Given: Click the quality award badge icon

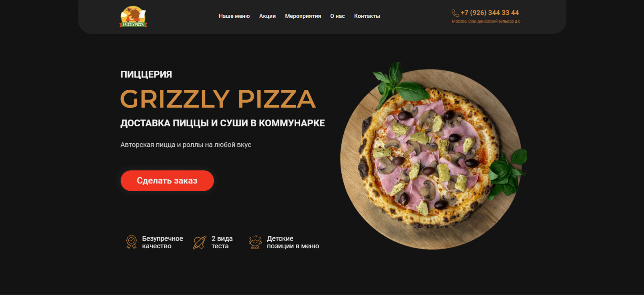Looking at the screenshot, I should point(131,242).
